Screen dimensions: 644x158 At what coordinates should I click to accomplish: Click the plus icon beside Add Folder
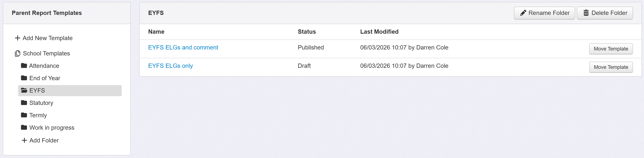click(x=24, y=141)
